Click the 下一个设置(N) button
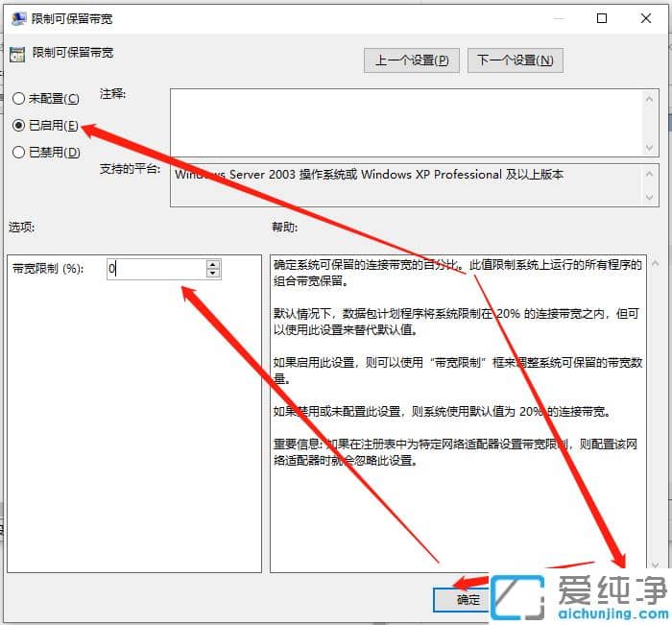672x625 pixels. pyautogui.click(x=516, y=60)
